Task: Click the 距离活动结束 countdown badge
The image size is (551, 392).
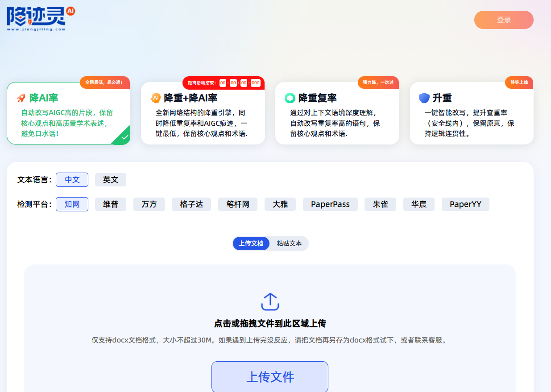Action: [x=224, y=83]
